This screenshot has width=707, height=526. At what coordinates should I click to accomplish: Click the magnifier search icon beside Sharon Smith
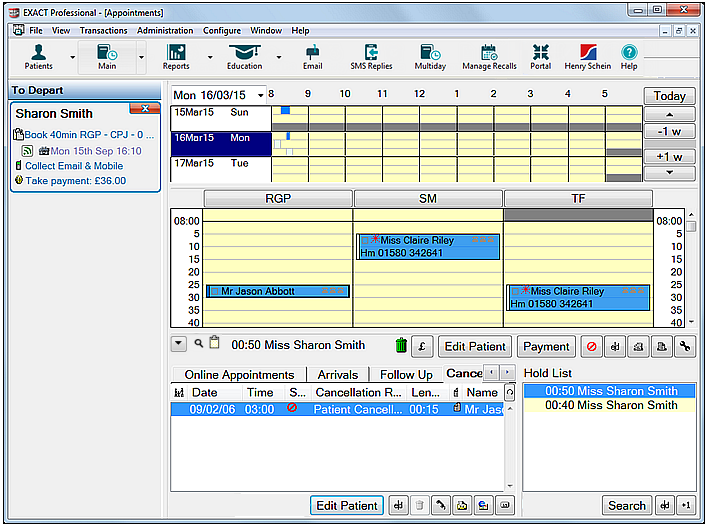click(x=198, y=343)
